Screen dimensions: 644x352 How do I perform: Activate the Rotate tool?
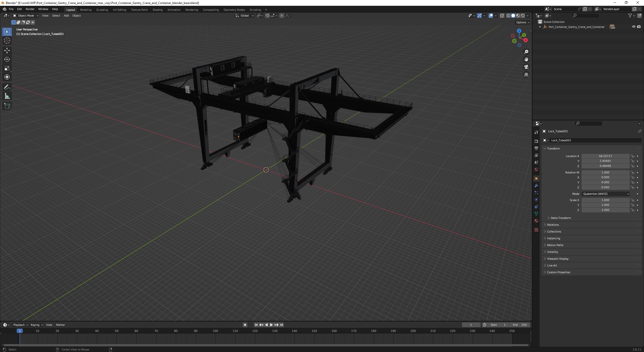(x=7, y=59)
